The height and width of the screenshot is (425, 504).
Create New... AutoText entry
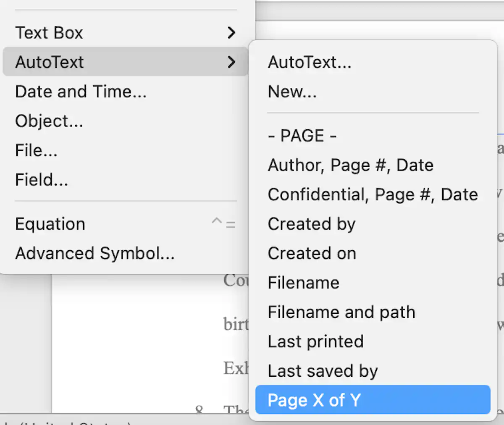point(292,92)
